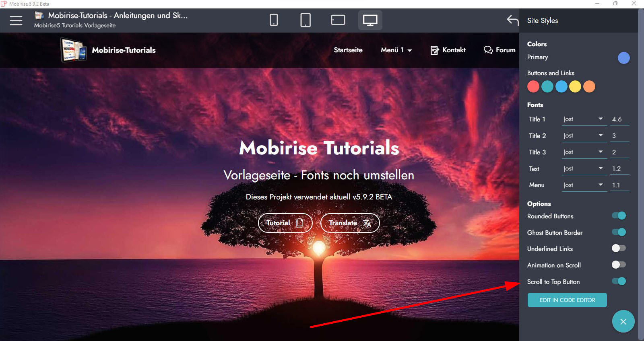The image size is (644, 341).
Task: Open Startseite in navigation menu
Action: coord(348,50)
